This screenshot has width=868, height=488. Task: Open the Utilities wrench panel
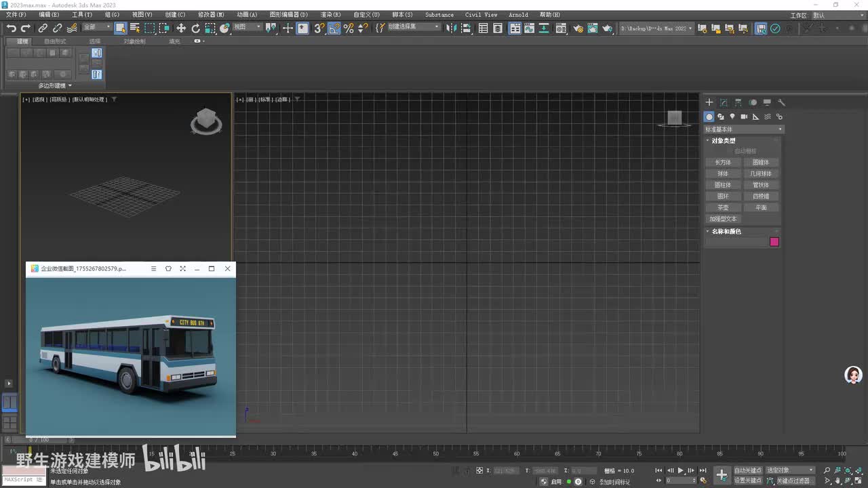(781, 102)
